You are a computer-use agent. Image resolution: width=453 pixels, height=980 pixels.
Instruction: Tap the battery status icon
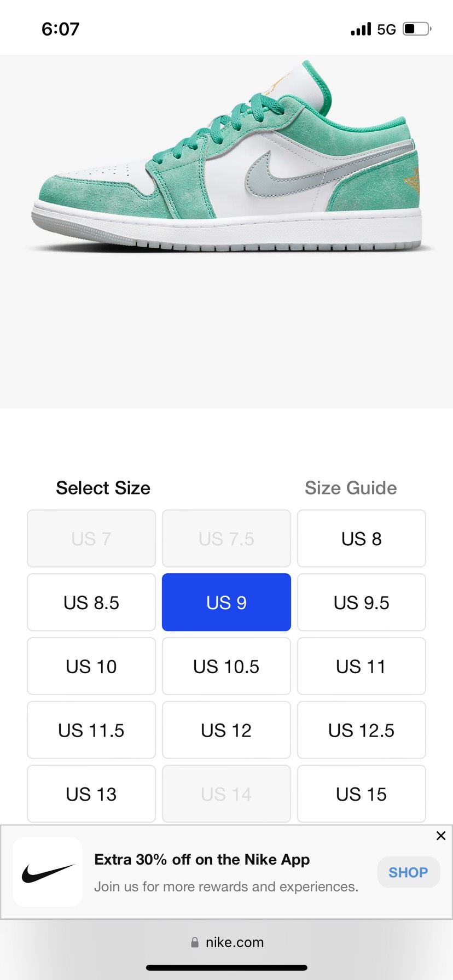pos(417,29)
